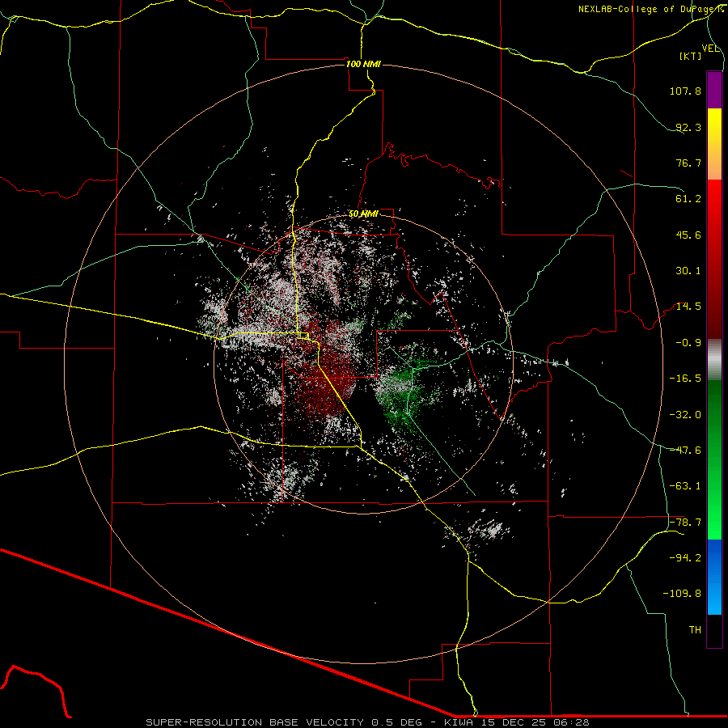Screen dimensions: 728x728
Task: Click the [KT] units label
Action: click(691, 56)
